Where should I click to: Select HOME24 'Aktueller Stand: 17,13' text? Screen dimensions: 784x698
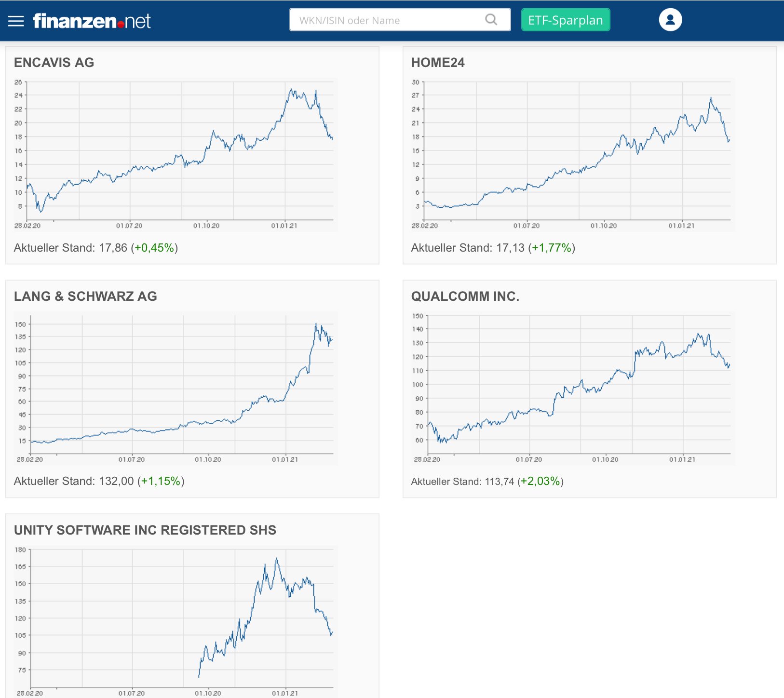click(468, 248)
